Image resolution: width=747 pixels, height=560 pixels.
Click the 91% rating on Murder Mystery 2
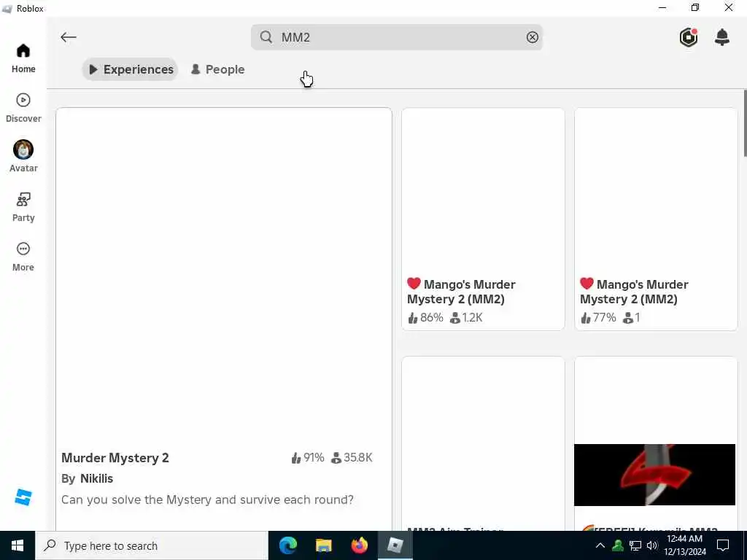[x=309, y=458]
